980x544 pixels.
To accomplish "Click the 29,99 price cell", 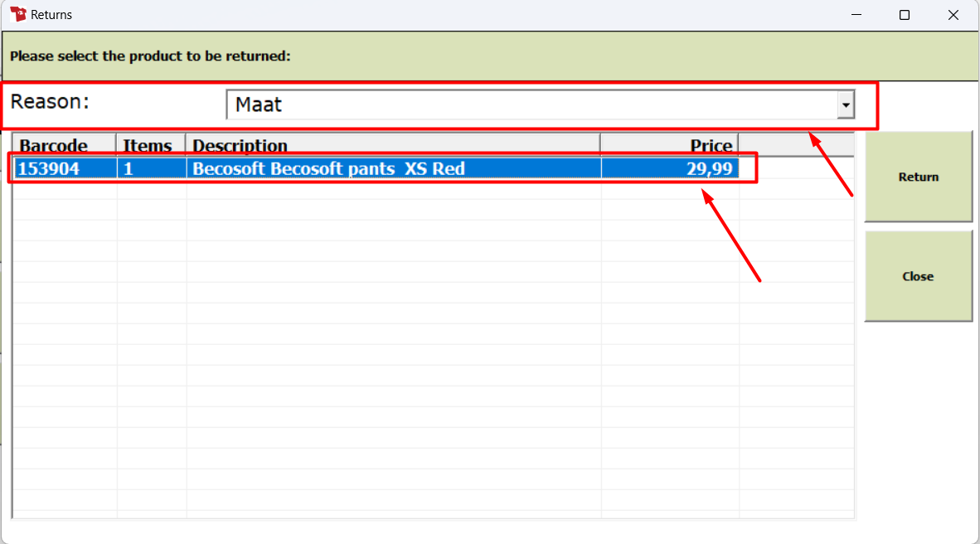I will coord(670,168).
